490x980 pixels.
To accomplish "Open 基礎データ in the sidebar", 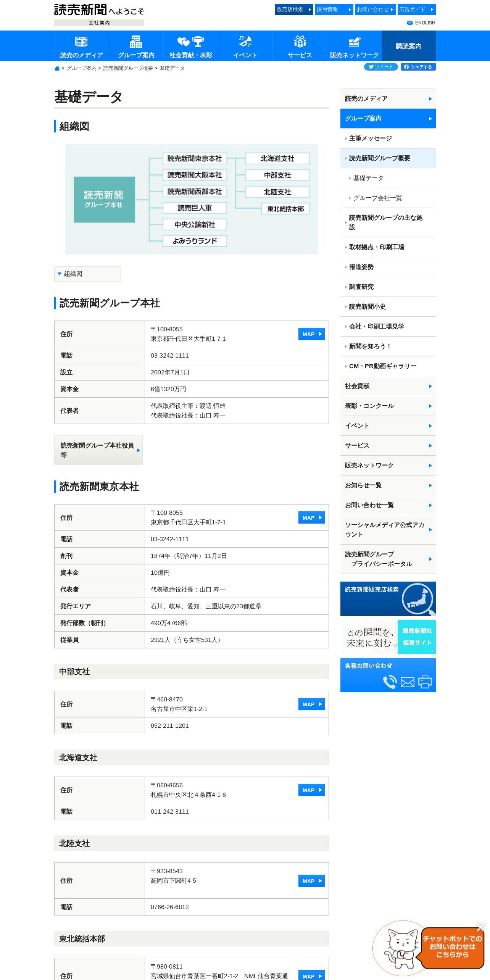I will (388, 178).
